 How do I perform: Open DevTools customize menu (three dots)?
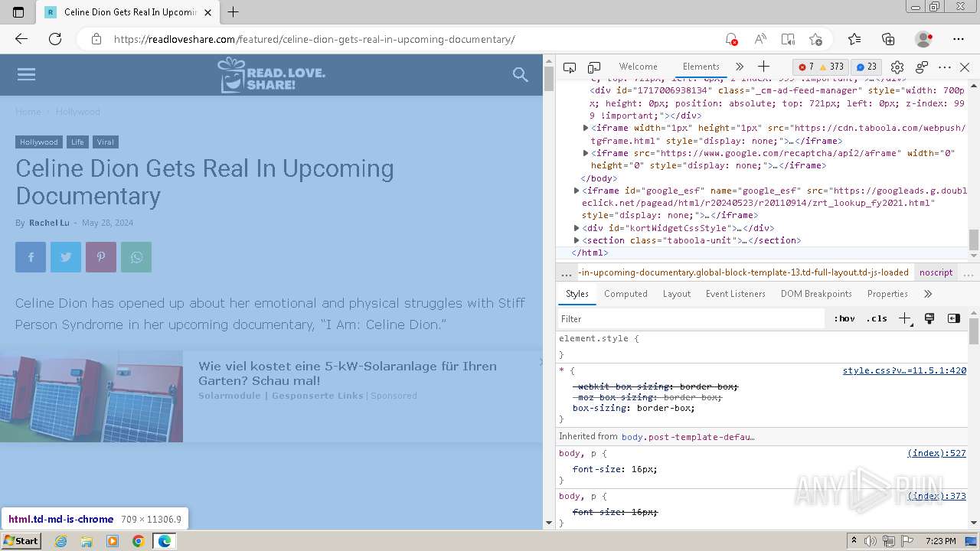(x=945, y=67)
